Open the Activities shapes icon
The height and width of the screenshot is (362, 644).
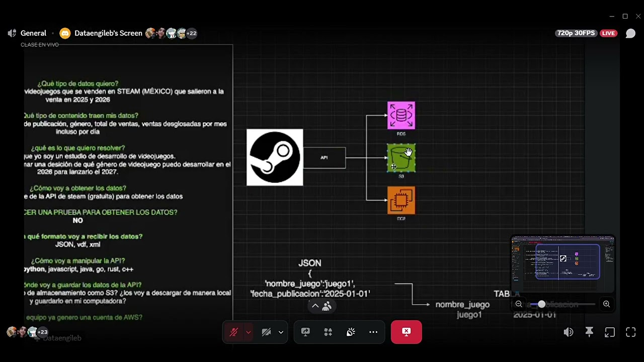[328, 332]
